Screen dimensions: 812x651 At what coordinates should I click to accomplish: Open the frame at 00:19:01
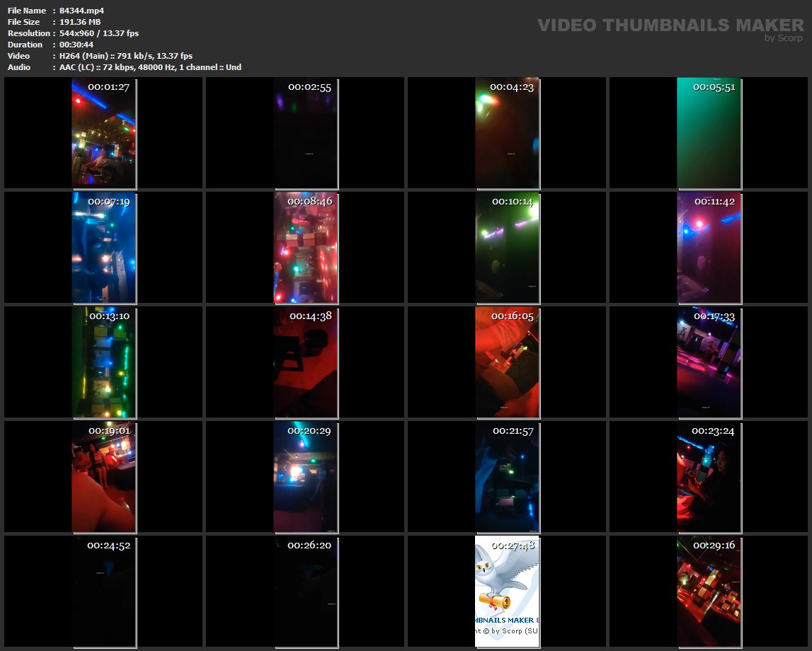coord(104,477)
